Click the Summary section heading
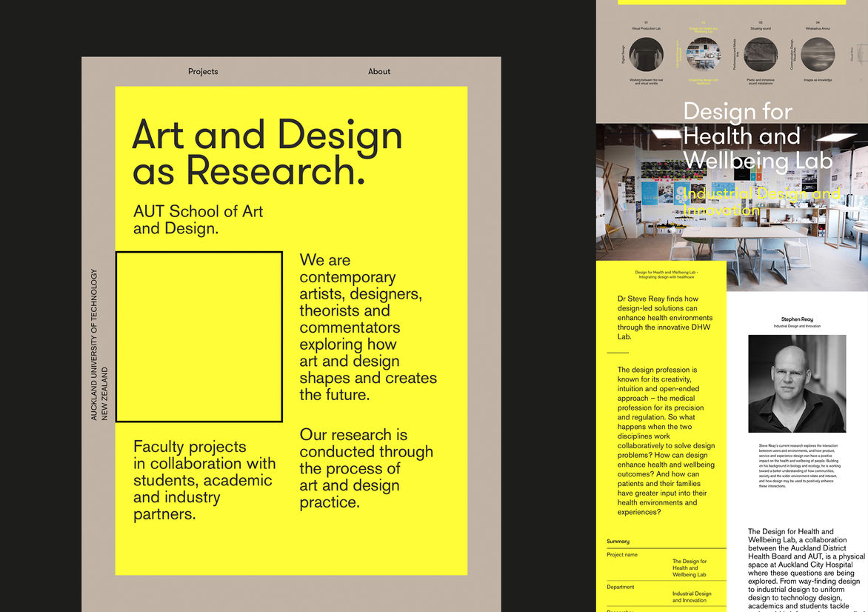This screenshot has width=868, height=612. click(x=618, y=542)
